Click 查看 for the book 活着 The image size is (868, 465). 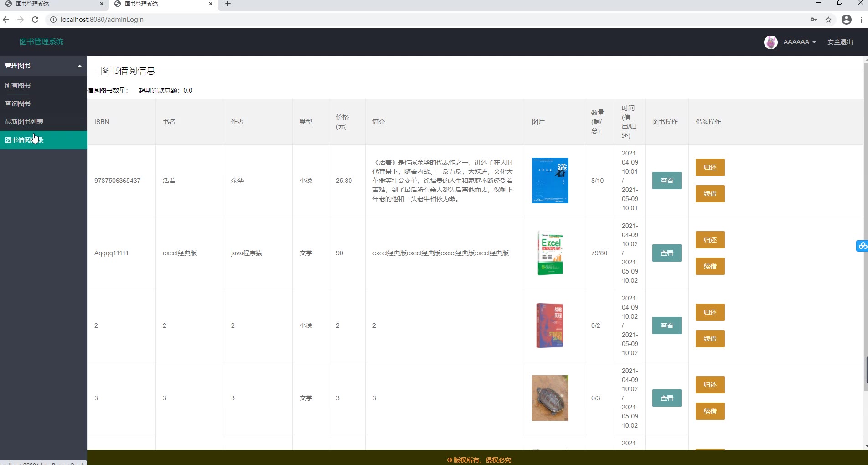point(667,181)
